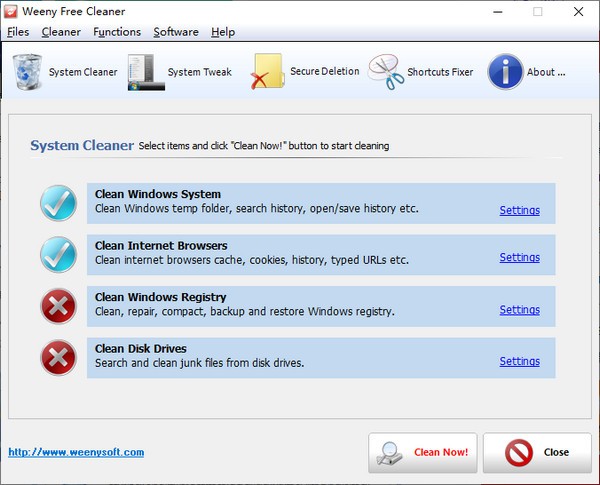Open Settings for Clean Internet Browsers

click(x=520, y=257)
